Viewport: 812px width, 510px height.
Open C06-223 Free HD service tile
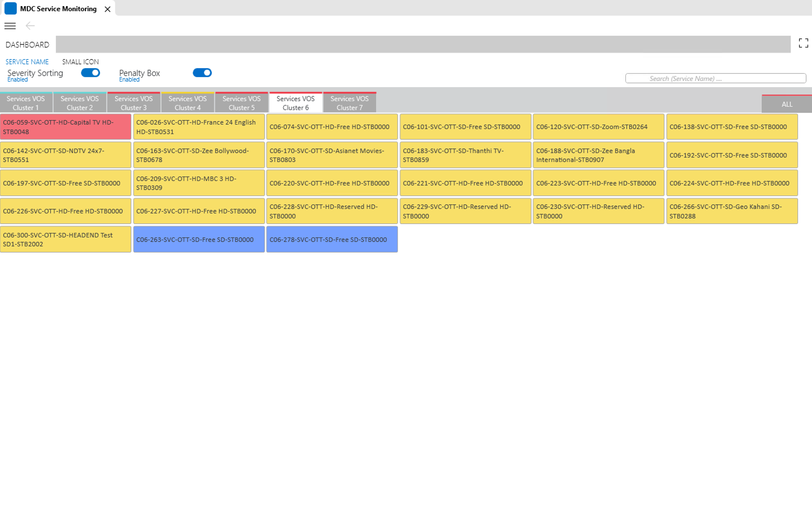pyautogui.click(x=599, y=183)
